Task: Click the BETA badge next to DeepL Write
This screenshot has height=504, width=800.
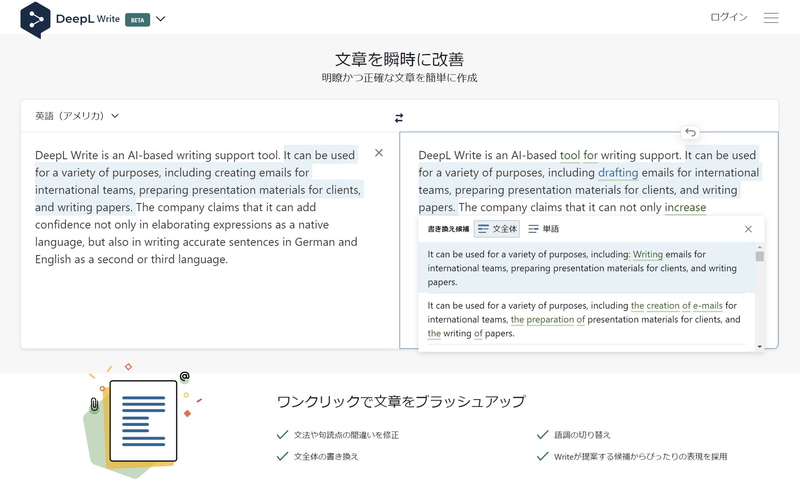Action: pyautogui.click(x=137, y=20)
